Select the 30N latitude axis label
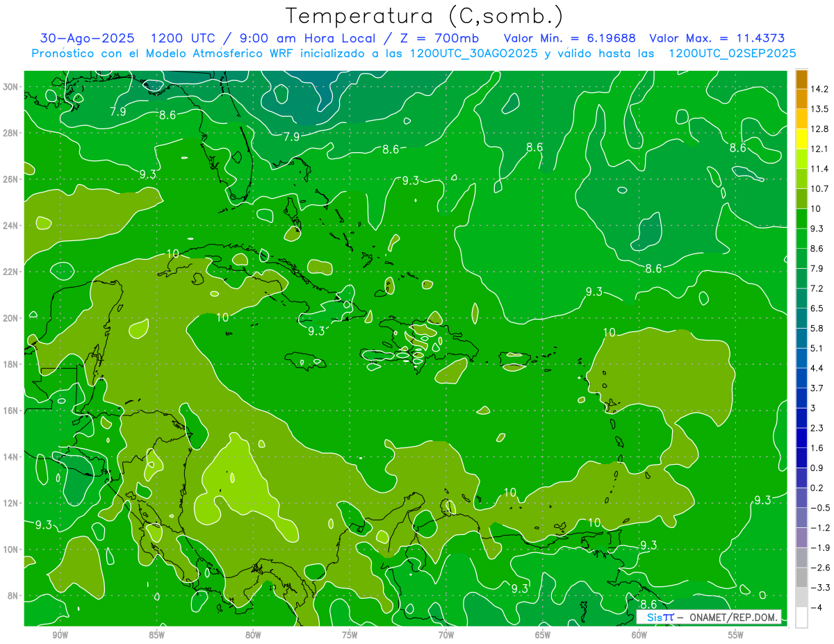 point(11,87)
